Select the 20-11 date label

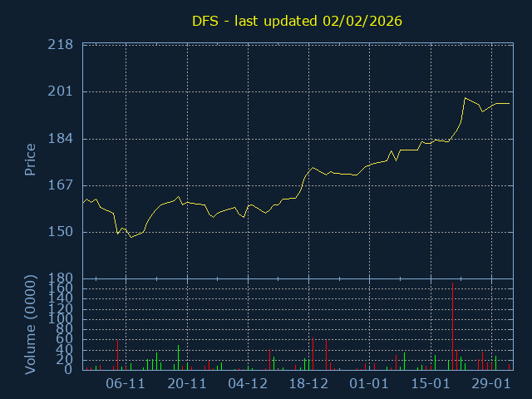(187, 384)
